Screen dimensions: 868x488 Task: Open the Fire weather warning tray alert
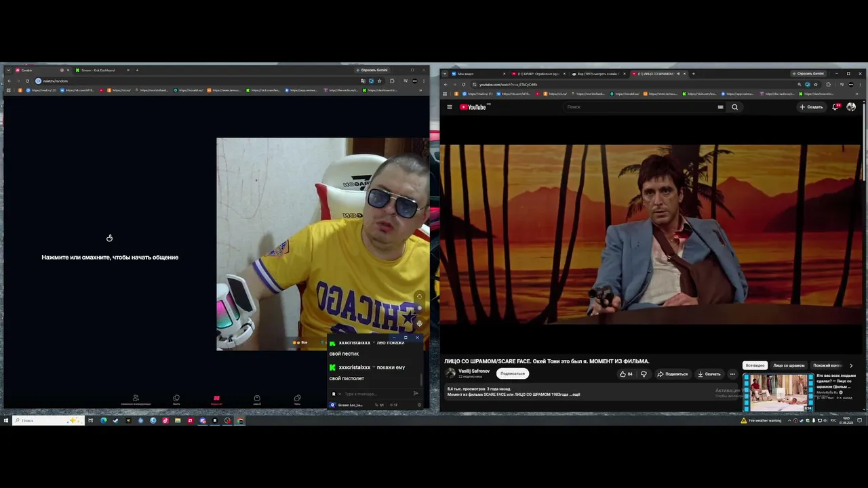pos(762,421)
